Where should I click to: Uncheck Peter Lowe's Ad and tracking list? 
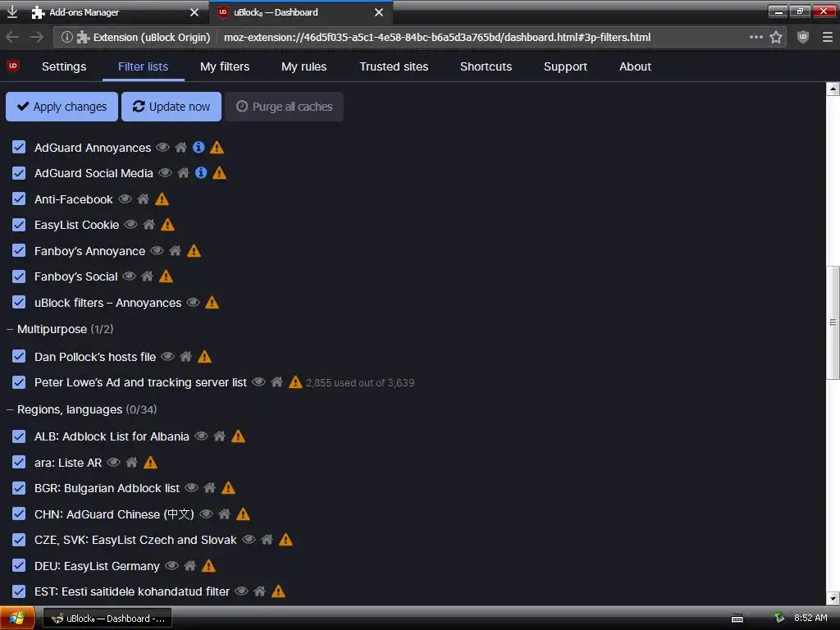pyautogui.click(x=19, y=382)
